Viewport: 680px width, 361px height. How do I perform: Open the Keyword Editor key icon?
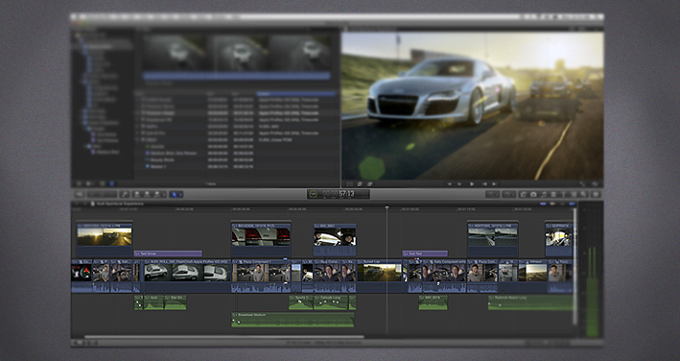[124, 194]
